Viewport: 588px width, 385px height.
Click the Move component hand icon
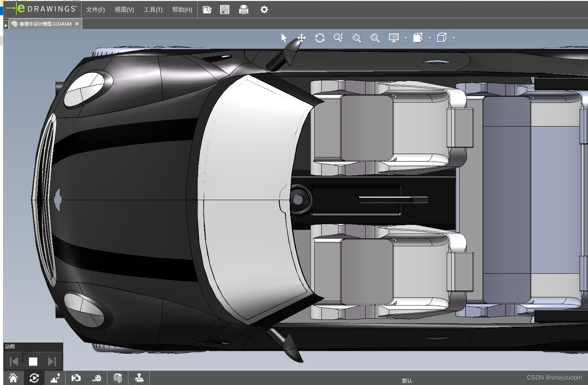(x=76, y=378)
